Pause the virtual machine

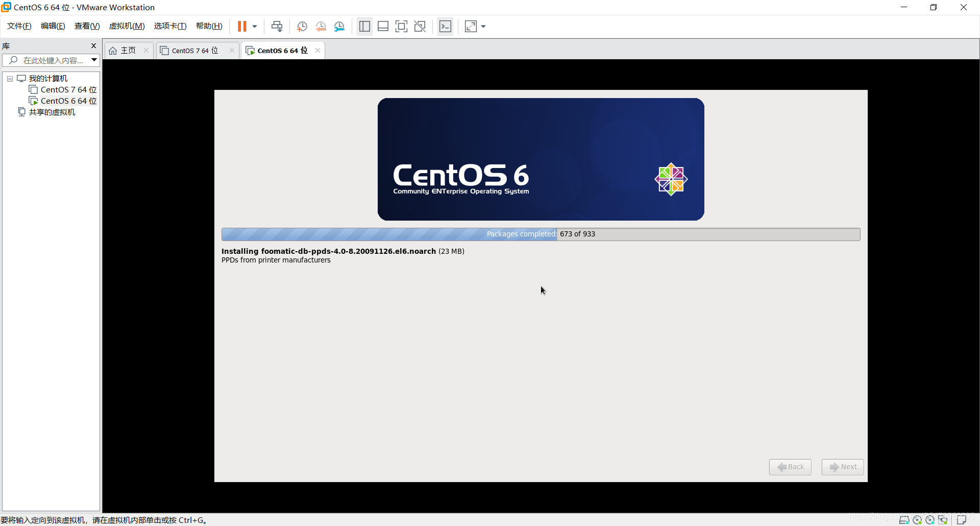pyautogui.click(x=242, y=26)
